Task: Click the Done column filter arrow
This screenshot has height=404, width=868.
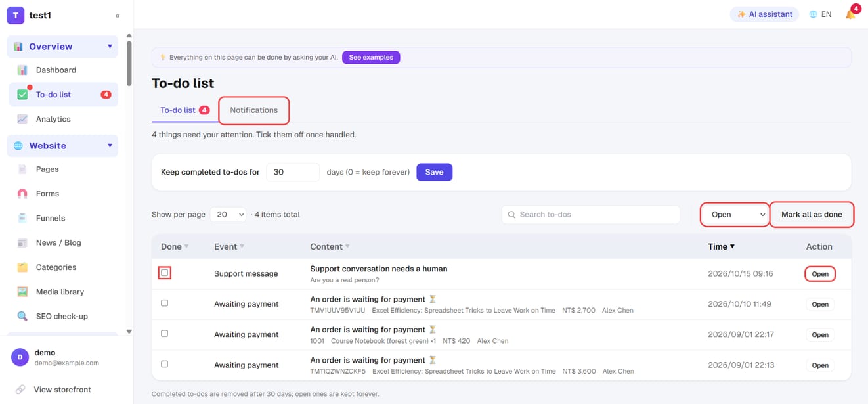Action: [x=186, y=247]
